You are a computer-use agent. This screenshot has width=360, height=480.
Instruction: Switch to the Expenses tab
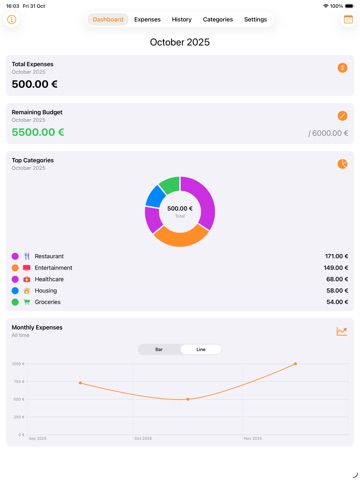pos(147,19)
